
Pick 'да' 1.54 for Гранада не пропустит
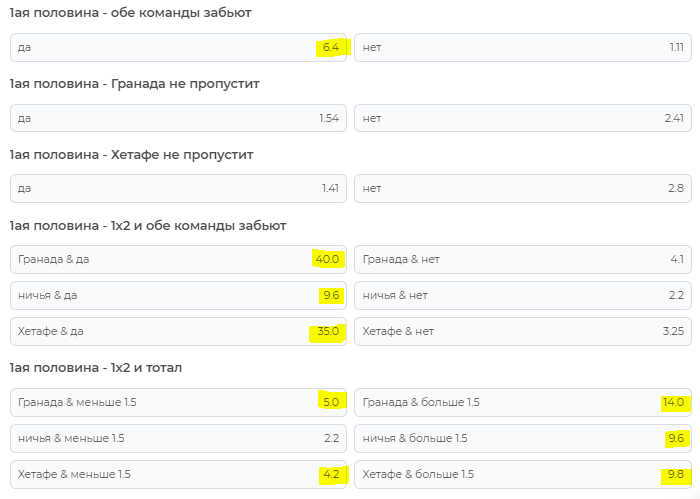(178, 118)
